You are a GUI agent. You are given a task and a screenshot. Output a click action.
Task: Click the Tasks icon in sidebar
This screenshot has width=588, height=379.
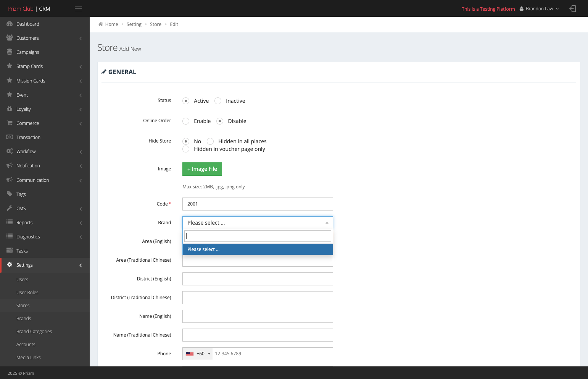point(10,251)
